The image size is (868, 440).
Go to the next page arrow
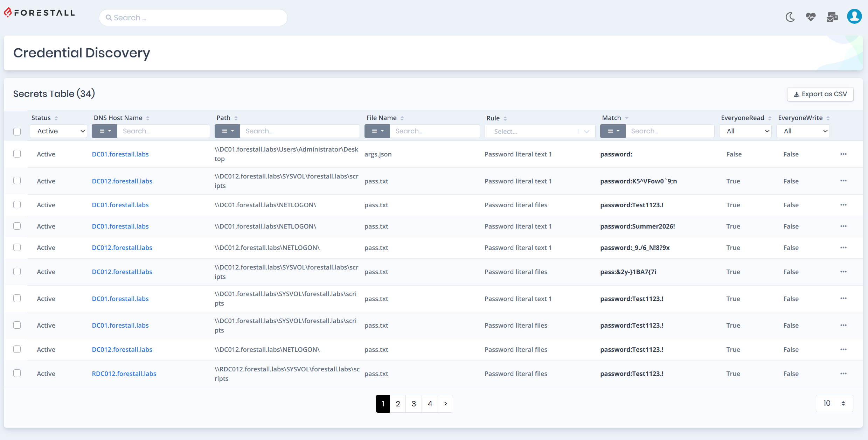pyautogui.click(x=445, y=404)
